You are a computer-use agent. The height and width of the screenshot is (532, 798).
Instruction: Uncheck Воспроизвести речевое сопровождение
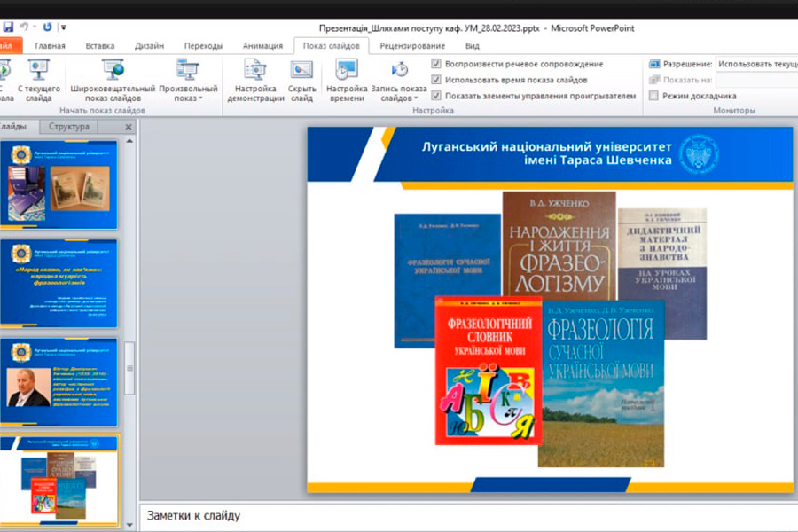tap(436, 64)
